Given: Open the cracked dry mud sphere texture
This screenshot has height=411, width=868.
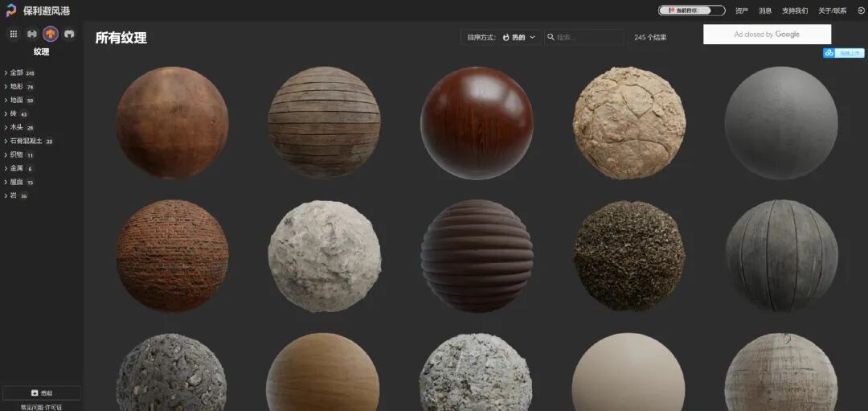Looking at the screenshot, I should 629,123.
